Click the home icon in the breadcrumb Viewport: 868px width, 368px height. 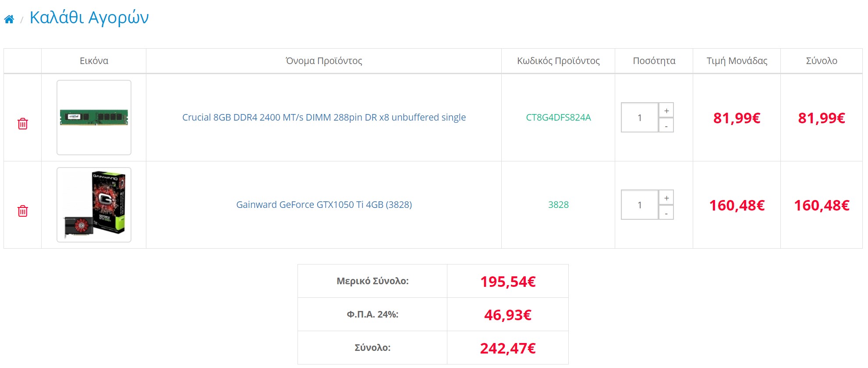pyautogui.click(x=9, y=19)
